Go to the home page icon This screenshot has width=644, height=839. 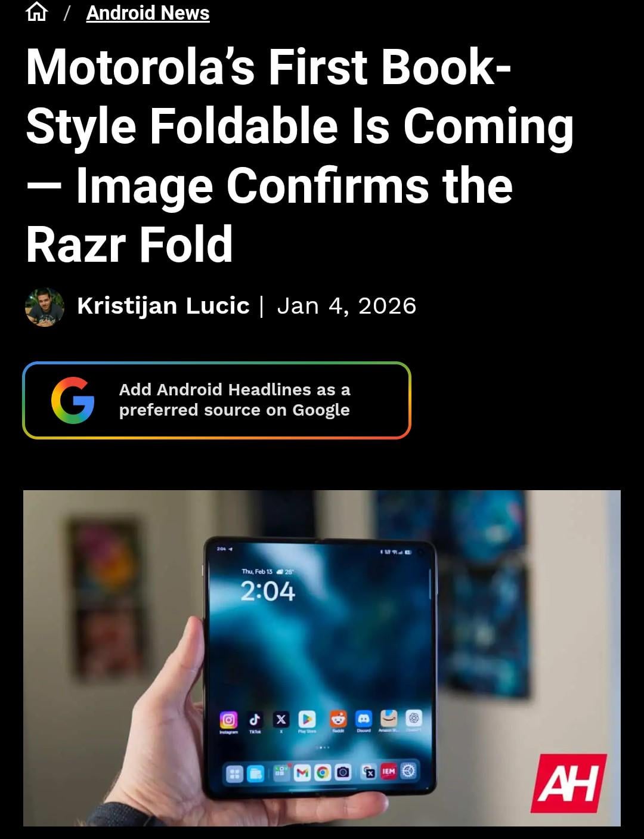(x=37, y=12)
